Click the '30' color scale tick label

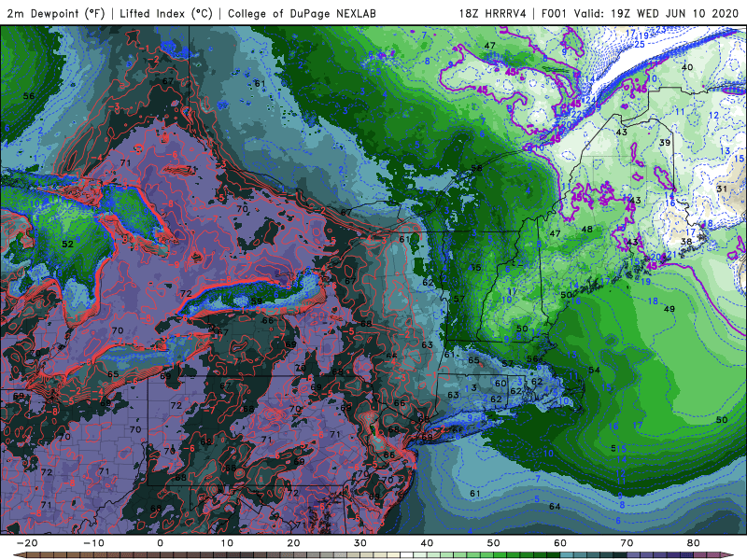coord(360,543)
